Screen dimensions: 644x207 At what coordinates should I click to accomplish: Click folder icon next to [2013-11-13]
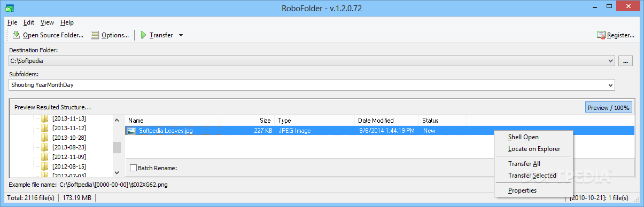pyautogui.click(x=45, y=118)
